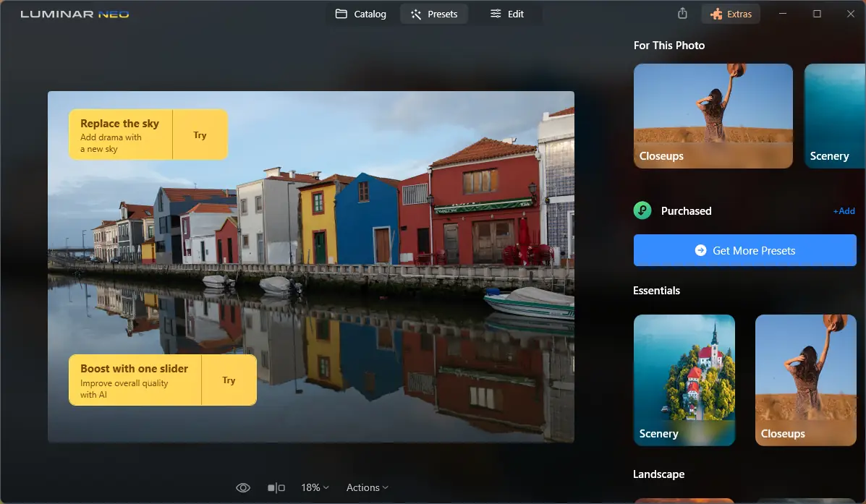Open the 18% zoom dropdown
Image resolution: width=866 pixels, height=504 pixels.
[x=315, y=487]
